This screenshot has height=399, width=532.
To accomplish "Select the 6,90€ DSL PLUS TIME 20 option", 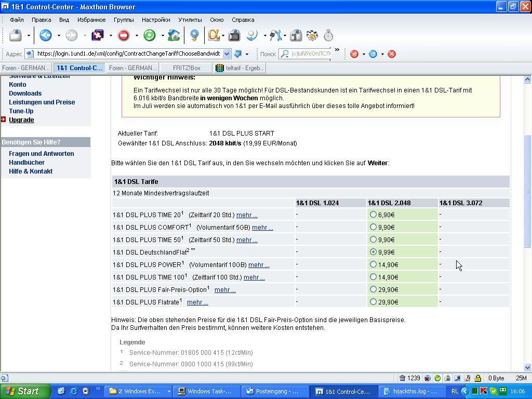I will (373, 215).
